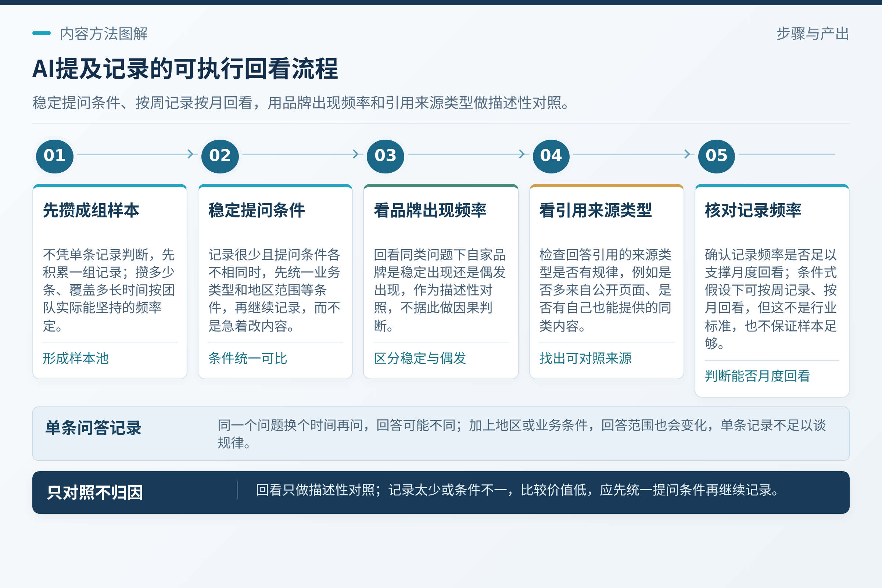Select the heading 看品牌出现频率
Screen dimensions: 882x588
(x=430, y=210)
